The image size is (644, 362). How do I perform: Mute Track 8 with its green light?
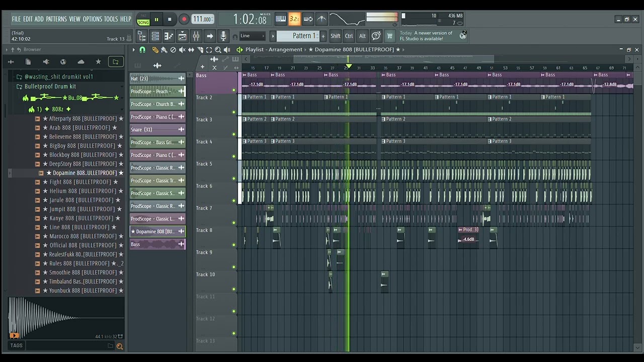(x=233, y=245)
